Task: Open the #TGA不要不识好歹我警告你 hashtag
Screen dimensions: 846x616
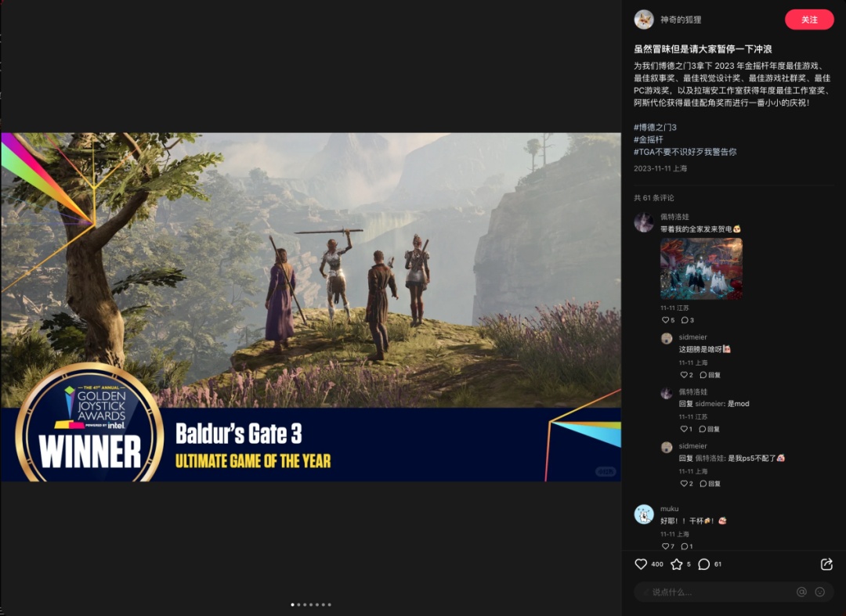Action: click(x=685, y=152)
